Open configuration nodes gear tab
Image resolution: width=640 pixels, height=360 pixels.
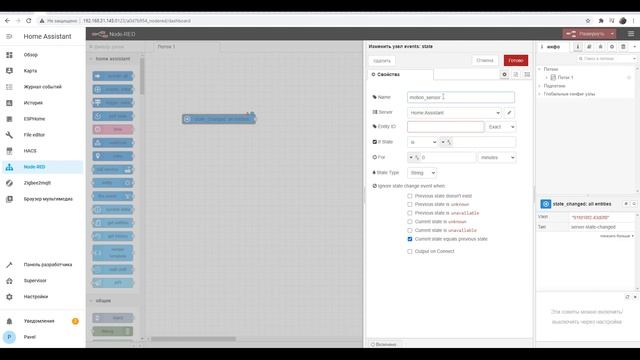(x=612, y=47)
